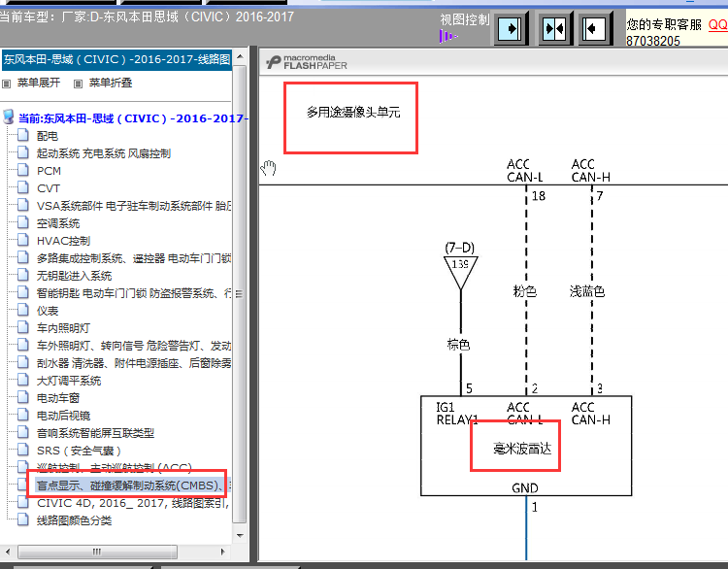728x569 pixels.
Task: Click the 东风本田-思域（CIVIC）-2016-2017-线路图 header
Action: coord(117,59)
